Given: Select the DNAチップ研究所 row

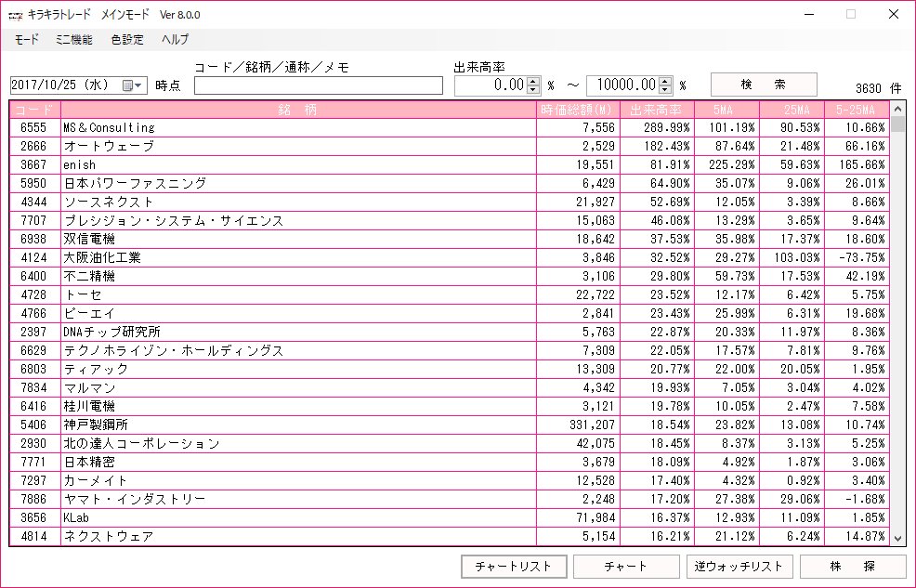Looking at the screenshot, I should point(450,333).
